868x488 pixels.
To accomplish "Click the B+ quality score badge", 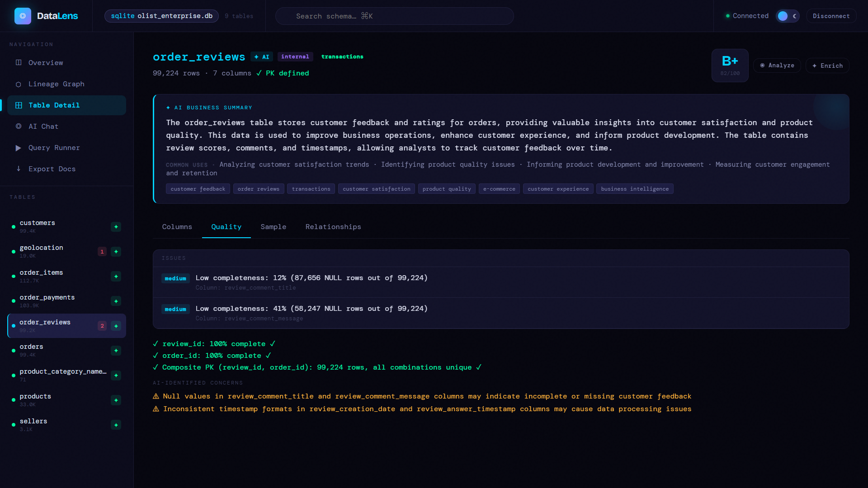I will (730, 66).
